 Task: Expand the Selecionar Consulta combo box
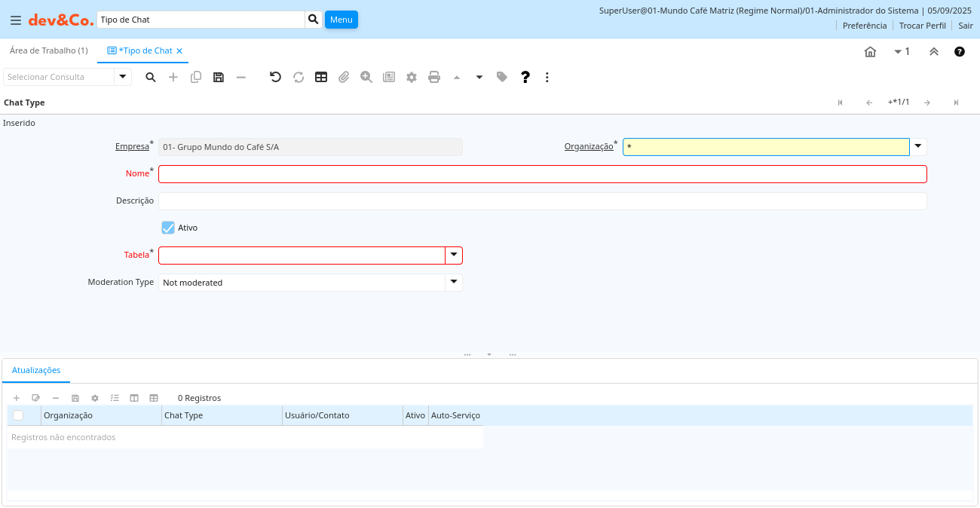tap(123, 77)
